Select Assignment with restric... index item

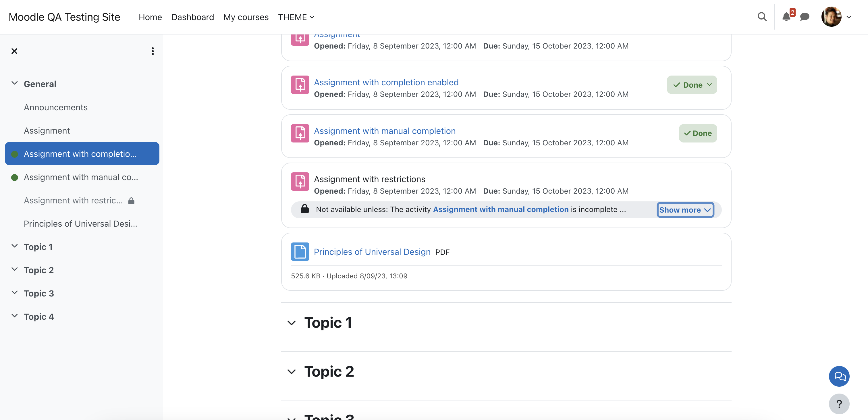(73, 200)
